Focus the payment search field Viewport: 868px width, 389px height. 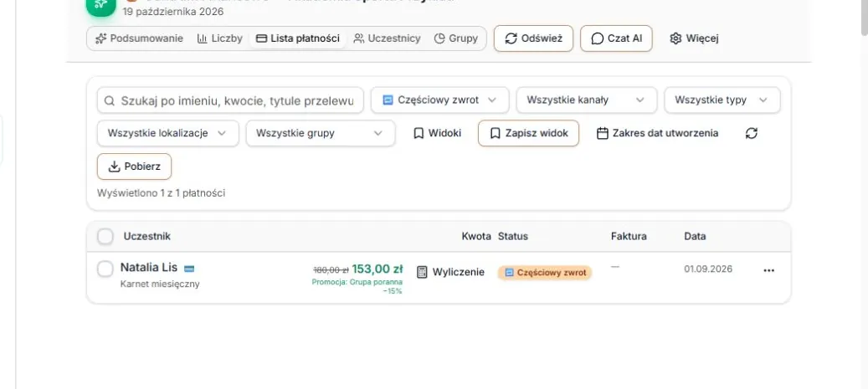(x=230, y=100)
